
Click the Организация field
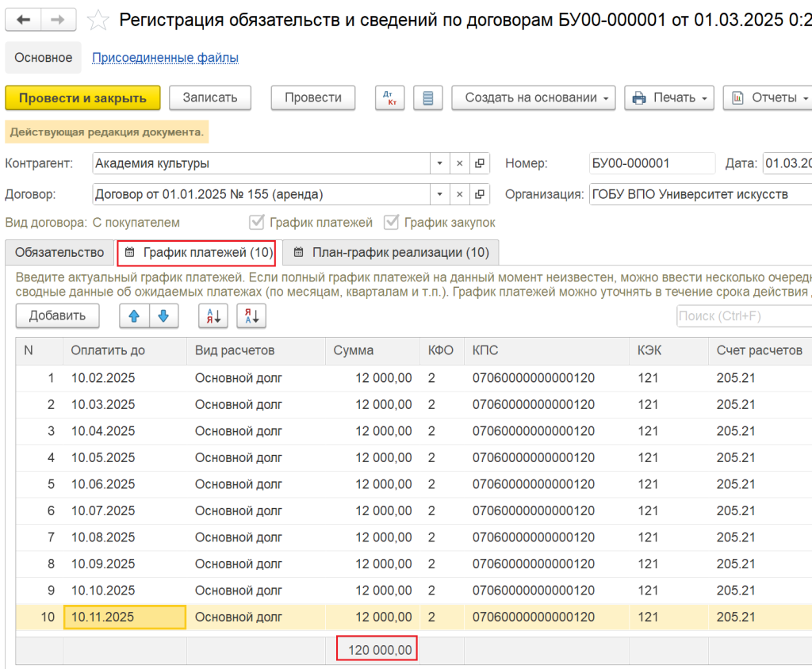(701, 195)
